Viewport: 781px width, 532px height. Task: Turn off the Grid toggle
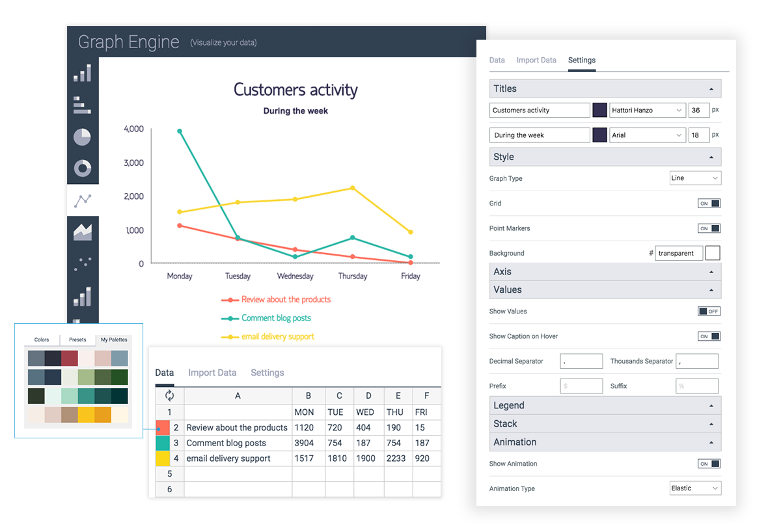tap(709, 204)
